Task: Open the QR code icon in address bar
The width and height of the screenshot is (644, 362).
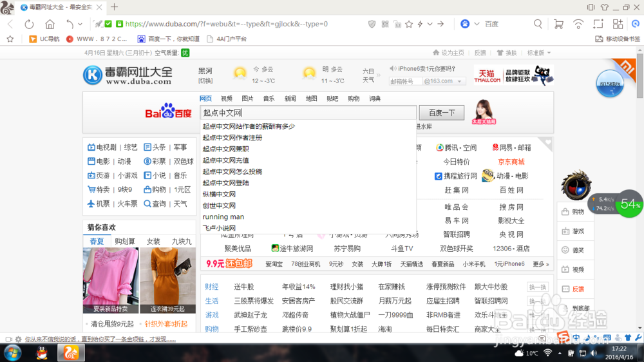Action: [385, 24]
